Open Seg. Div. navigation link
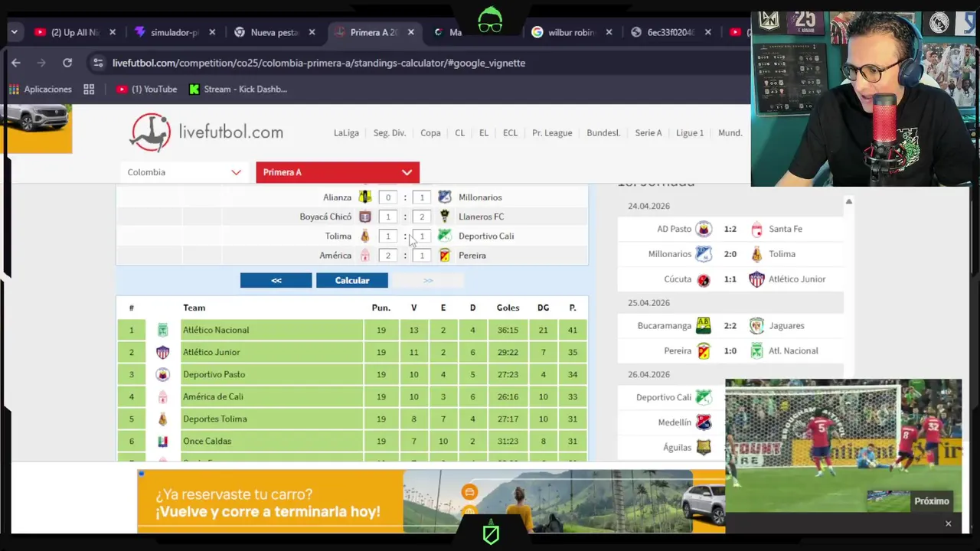Image resolution: width=980 pixels, height=551 pixels. (x=390, y=132)
